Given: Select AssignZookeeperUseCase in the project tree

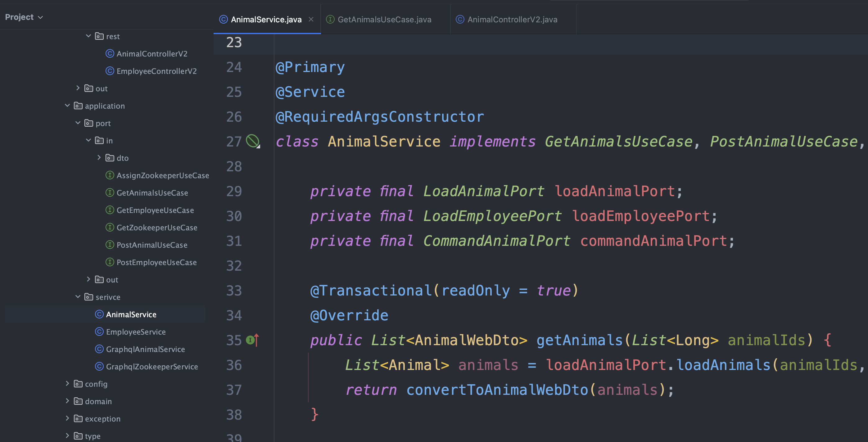Looking at the screenshot, I should pos(162,175).
